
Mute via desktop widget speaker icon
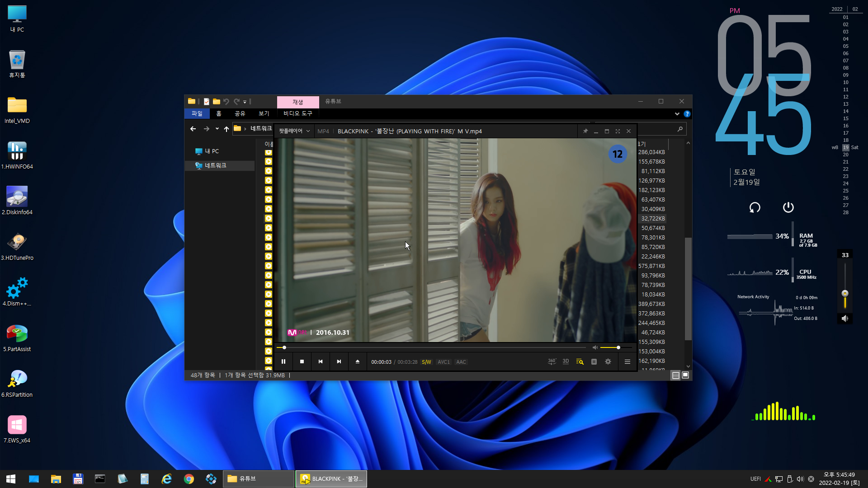point(845,319)
